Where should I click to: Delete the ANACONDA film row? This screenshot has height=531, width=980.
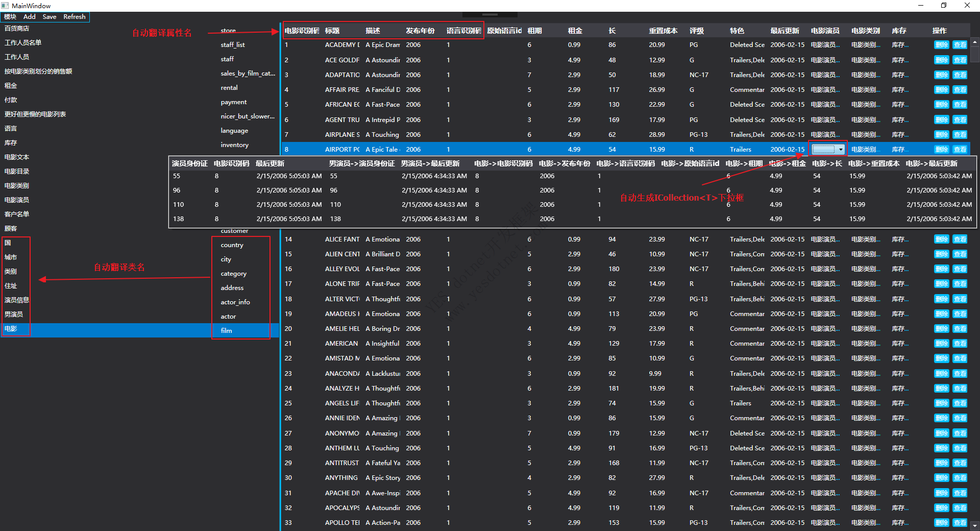[x=942, y=374]
